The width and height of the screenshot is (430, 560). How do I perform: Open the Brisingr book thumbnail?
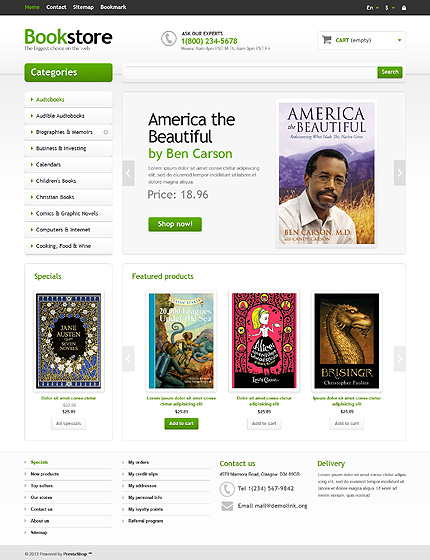(347, 341)
